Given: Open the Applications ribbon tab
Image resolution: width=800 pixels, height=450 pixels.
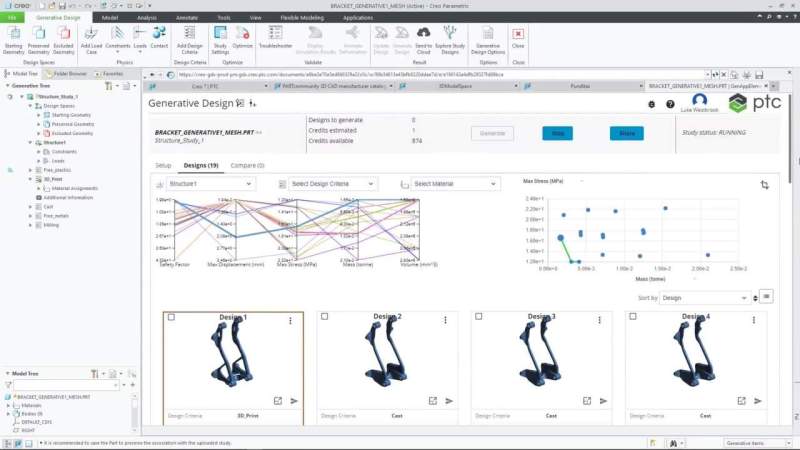Looking at the screenshot, I should (x=358, y=17).
